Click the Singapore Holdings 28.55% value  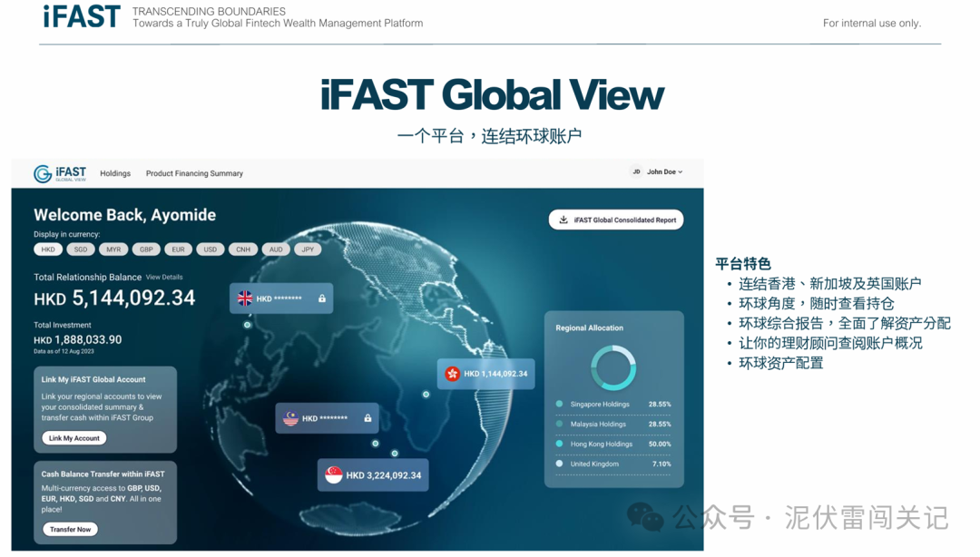pyautogui.click(x=660, y=405)
